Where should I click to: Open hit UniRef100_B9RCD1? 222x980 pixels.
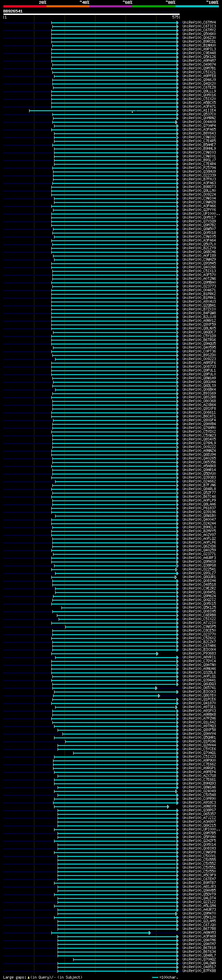(199, 41)
